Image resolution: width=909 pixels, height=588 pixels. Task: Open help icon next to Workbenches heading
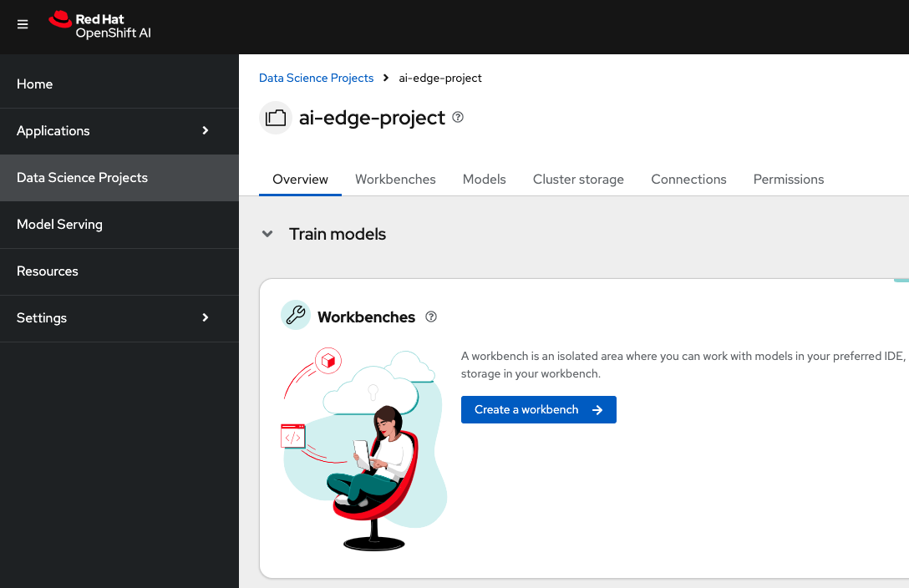click(x=431, y=317)
